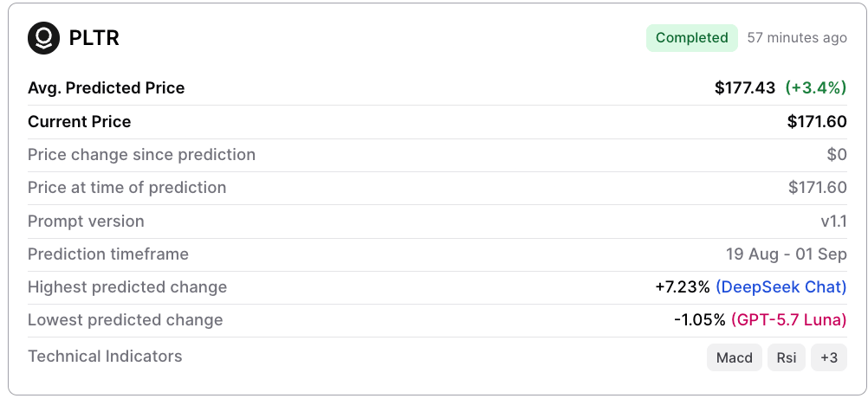Click the 19 Aug - 01 Sep timeframe
Screen dimensions: 868x405
[x=787, y=254]
